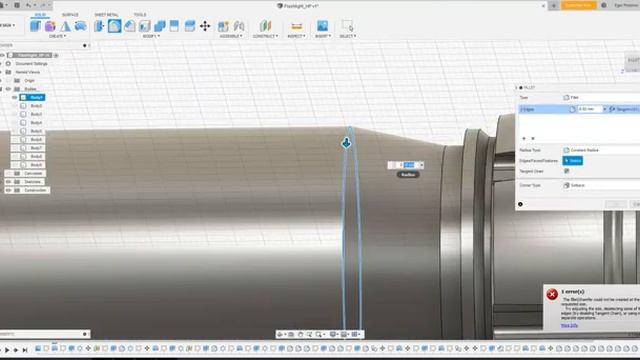The height and width of the screenshot is (360, 640).
Task: Click the More Info link in the error popup
Action: click(569, 325)
